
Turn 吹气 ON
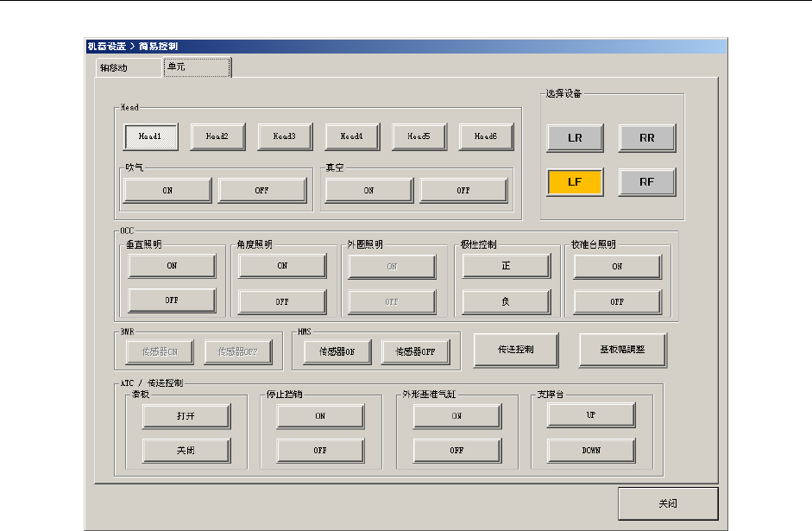click(167, 191)
